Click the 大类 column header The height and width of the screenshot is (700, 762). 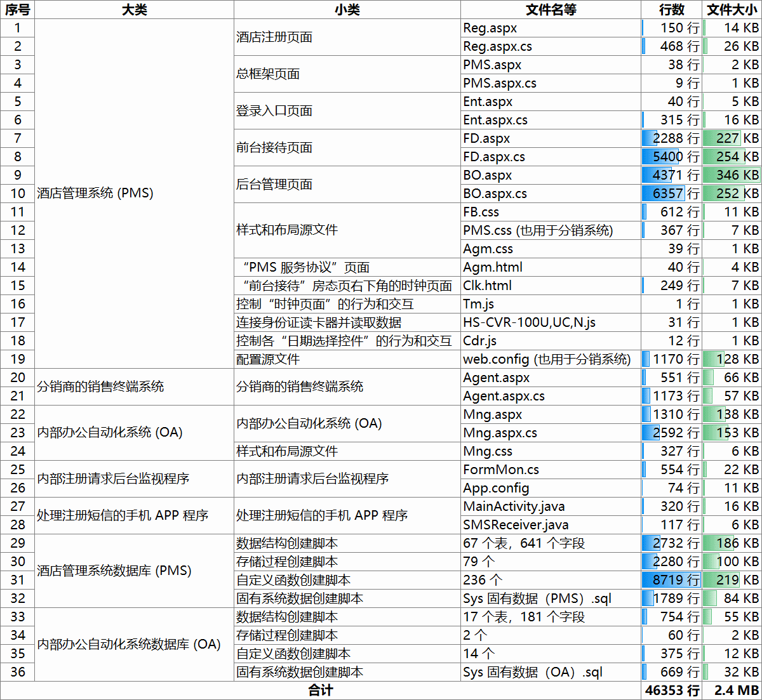point(135,10)
